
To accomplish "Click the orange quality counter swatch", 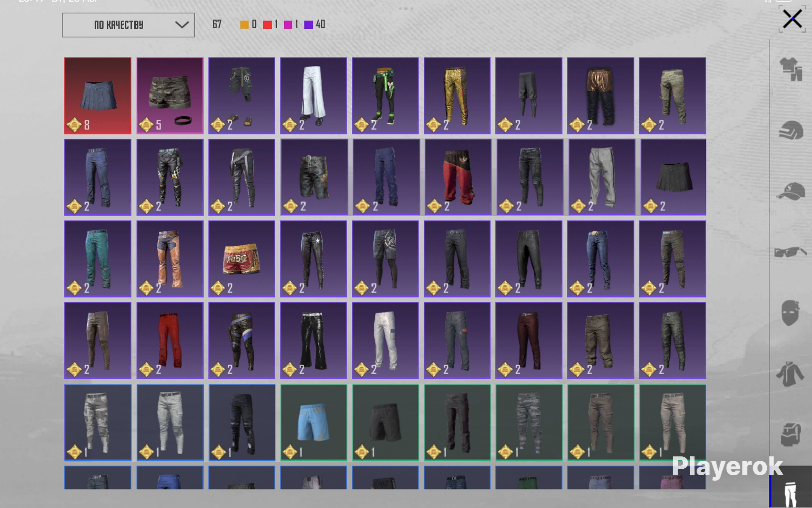I will pyautogui.click(x=244, y=25).
